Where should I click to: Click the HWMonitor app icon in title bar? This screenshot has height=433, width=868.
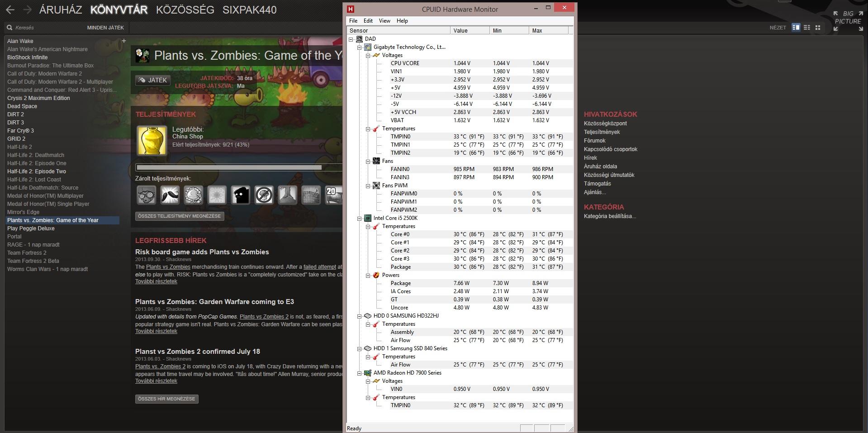click(x=351, y=9)
